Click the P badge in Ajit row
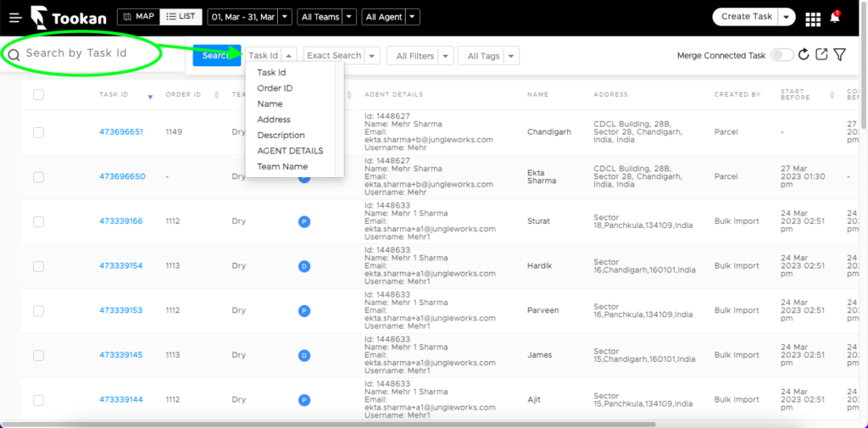The image size is (868, 428). click(303, 400)
